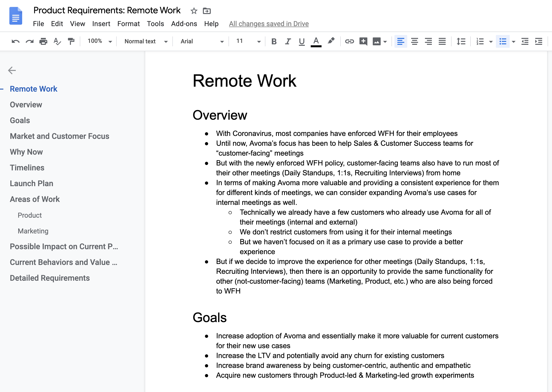The image size is (552, 392).
Task: Move document using the folder icon
Action: [207, 11]
